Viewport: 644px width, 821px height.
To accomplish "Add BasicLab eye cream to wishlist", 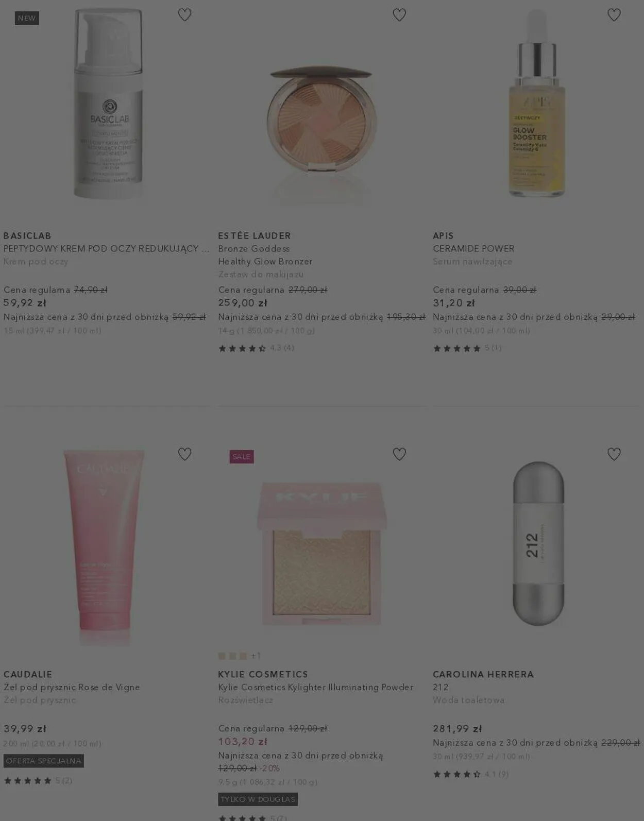I will pos(184,15).
